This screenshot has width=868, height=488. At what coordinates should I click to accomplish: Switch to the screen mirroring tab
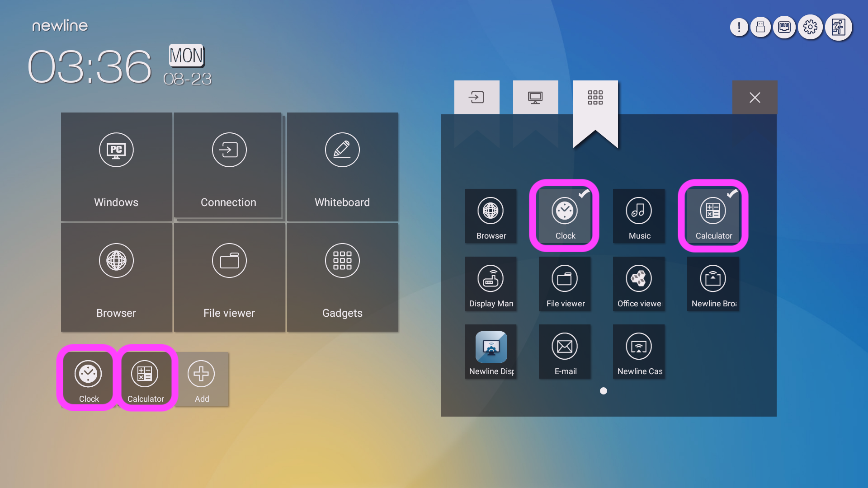coord(535,97)
